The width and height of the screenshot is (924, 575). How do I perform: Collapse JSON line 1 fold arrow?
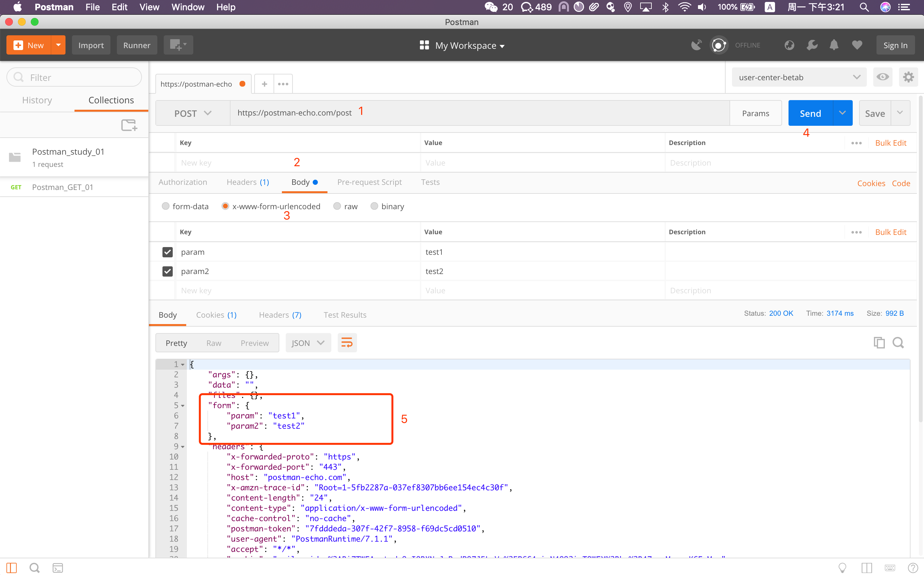183,365
